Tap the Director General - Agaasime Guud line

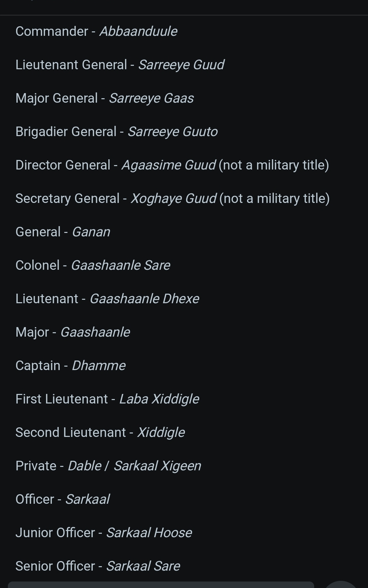172,165
